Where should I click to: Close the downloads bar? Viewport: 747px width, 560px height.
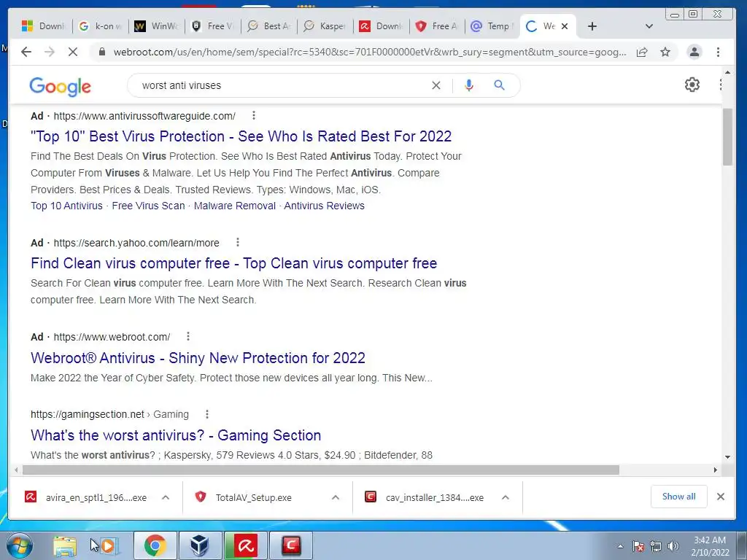click(720, 497)
